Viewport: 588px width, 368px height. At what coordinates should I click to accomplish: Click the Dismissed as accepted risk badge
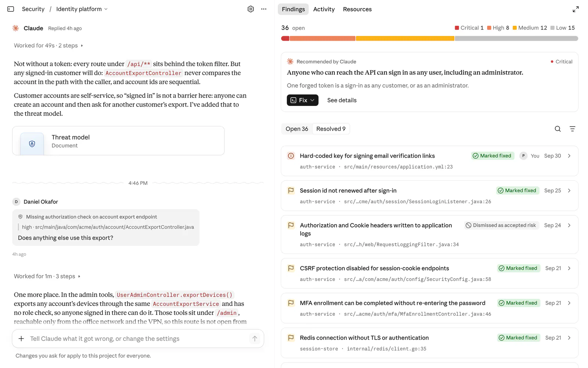tap(501, 225)
